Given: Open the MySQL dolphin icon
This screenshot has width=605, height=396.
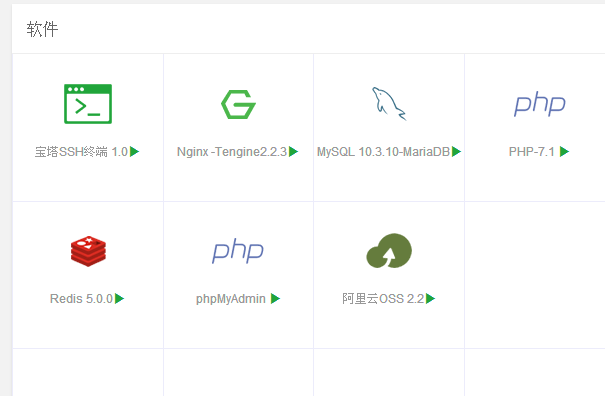Looking at the screenshot, I should coord(389,104).
